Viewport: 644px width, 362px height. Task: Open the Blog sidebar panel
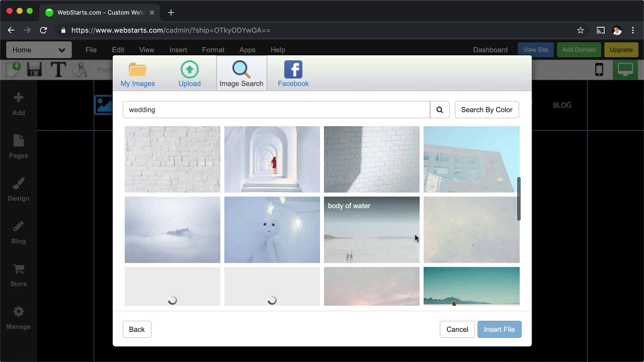(x=19, y=232)
